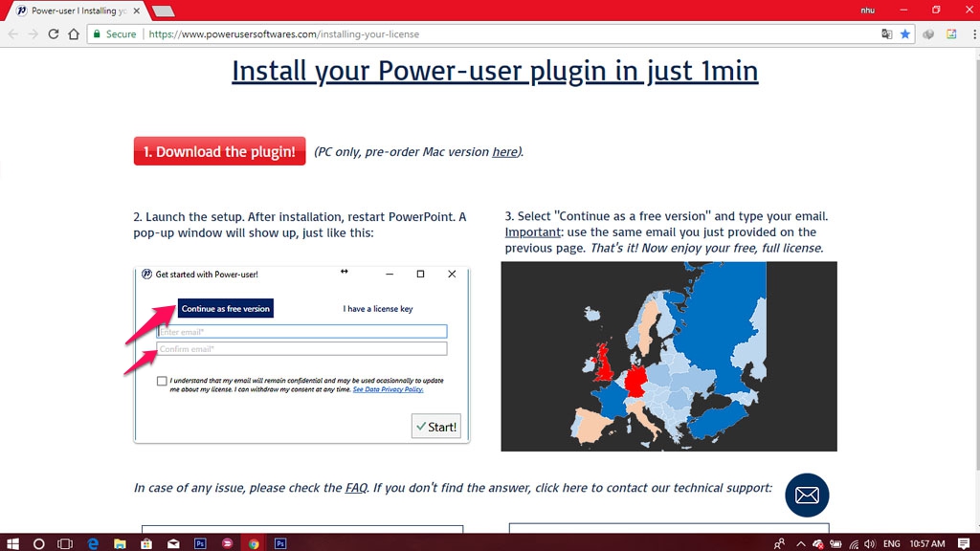The image size is (980, 551).
Task: Click the blue bookmark star
Action: [x=905, y=34]
